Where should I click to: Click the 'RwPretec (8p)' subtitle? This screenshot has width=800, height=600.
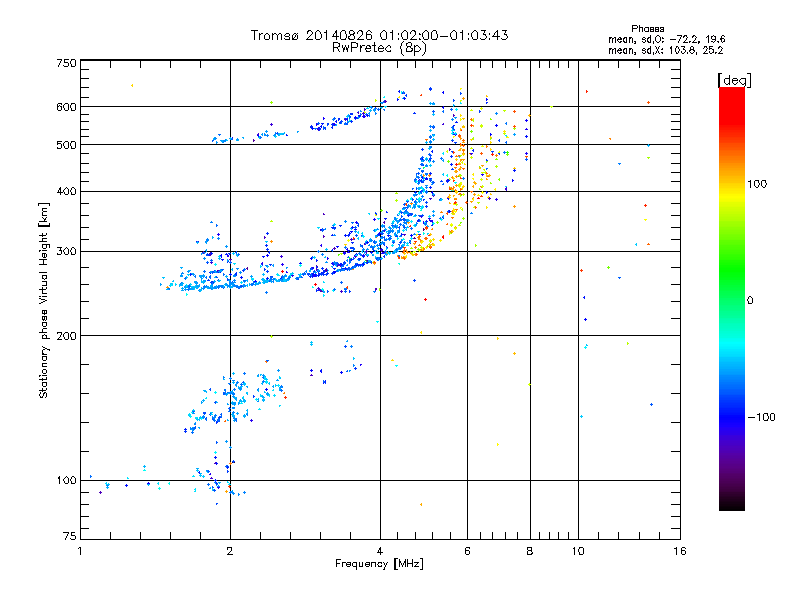379,48
